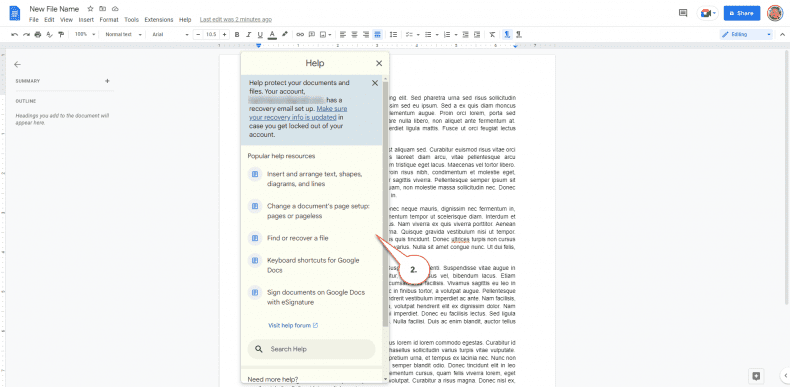Open the File menu
The height and width of the screenshot is (387, 790).
click(x=34, y=20)
